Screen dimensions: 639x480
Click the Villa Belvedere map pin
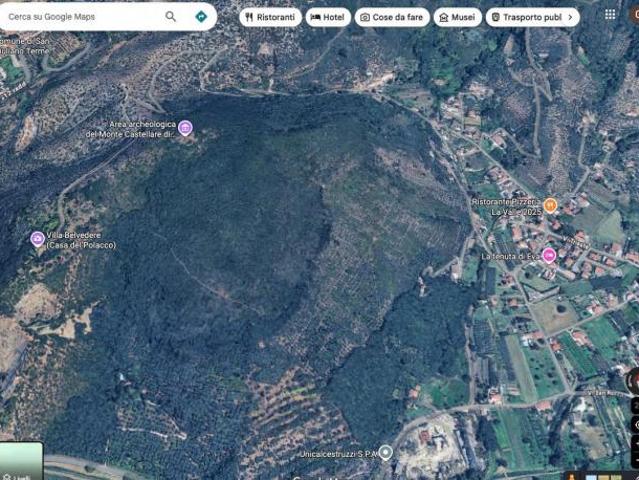pos(37,238)
